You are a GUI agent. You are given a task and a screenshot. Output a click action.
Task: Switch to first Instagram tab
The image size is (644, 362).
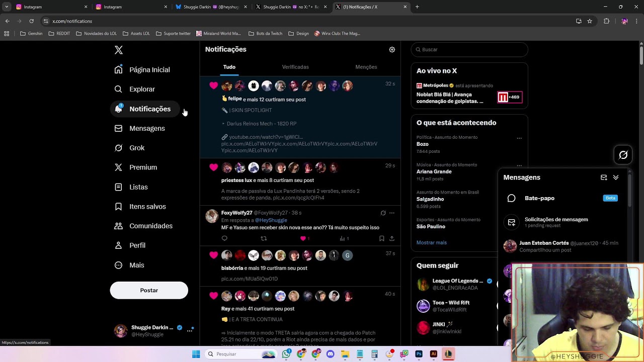50,7
